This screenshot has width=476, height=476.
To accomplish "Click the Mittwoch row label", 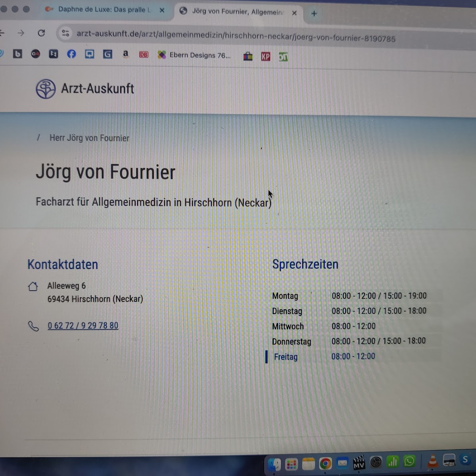I will click(x=288, y=326).
